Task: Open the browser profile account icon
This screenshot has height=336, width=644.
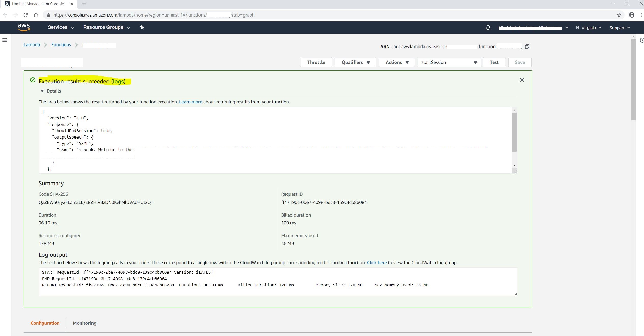Action: (x=632, y=15)
